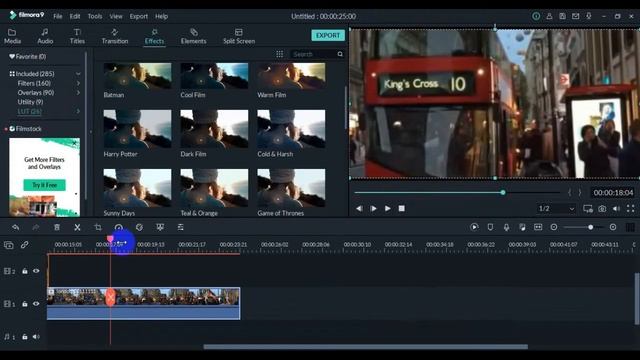Select the Teal & Orange LUT thumbnail
The height and width of the screenshot is (360, 640).
coord(214,188)
